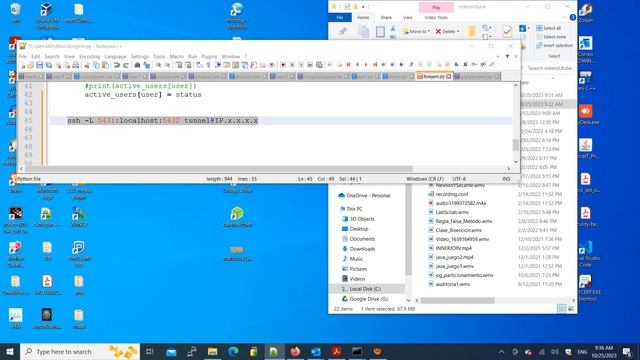Open the Language menu in Notepad++
Viewport: 640px width, 360px height.
pyautogui.click(x=115, y=56)
